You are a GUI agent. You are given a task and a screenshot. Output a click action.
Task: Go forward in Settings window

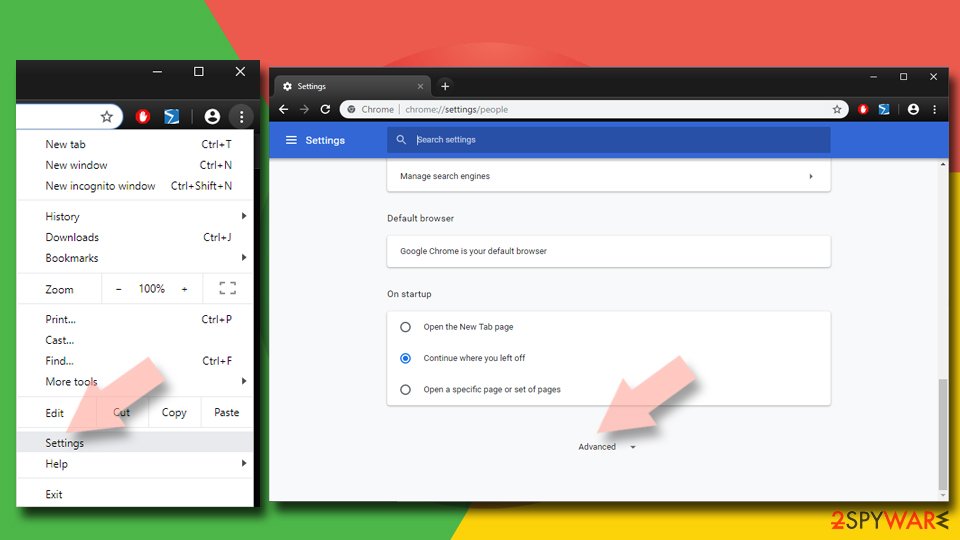[304, 109]
